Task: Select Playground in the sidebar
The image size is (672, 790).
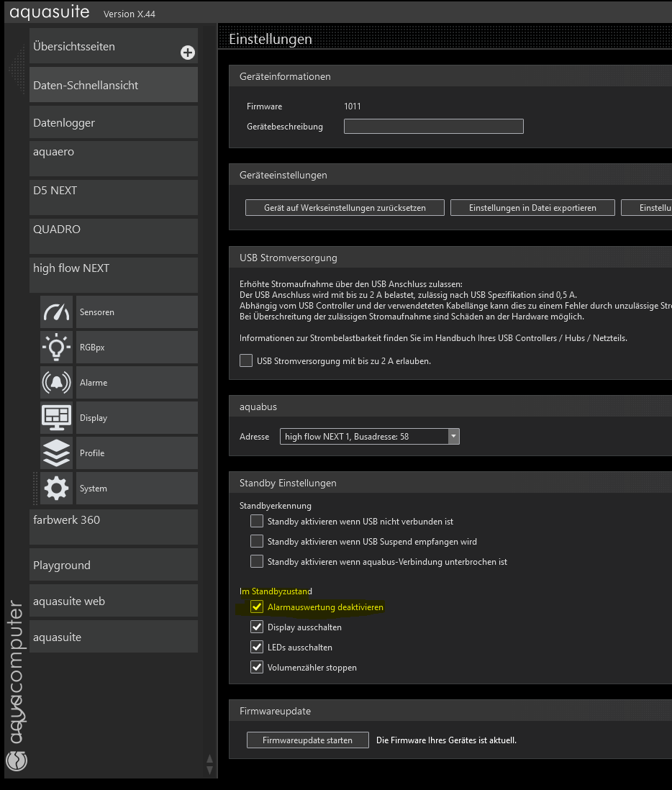Action: point(113,566)
